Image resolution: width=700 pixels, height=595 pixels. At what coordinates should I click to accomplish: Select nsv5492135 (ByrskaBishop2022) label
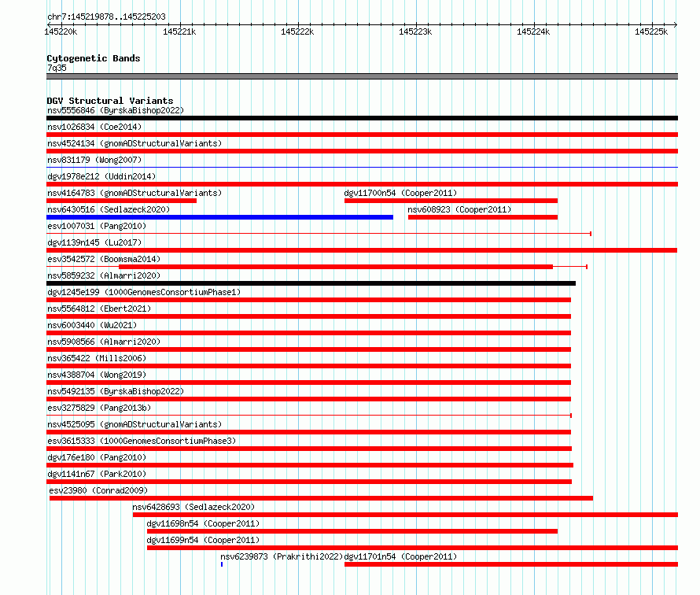click(x=116, y=391)
